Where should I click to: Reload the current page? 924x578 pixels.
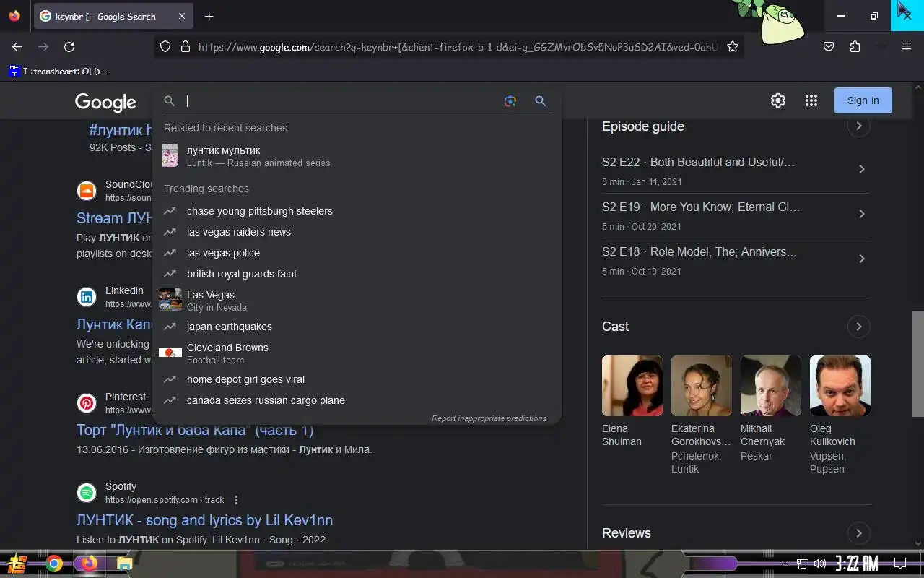[69, 46]
